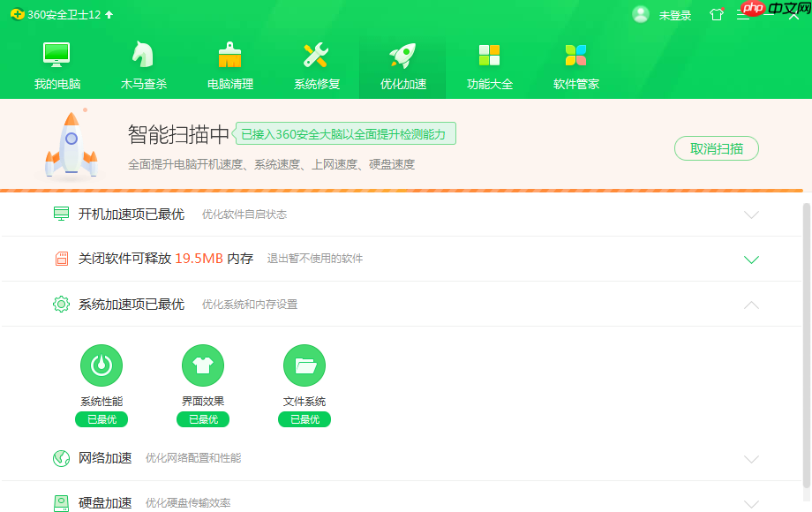Click 优化系统和内存设置 description text
The image size is (812, 512).
pyautogui.click(x=250, y=305)
